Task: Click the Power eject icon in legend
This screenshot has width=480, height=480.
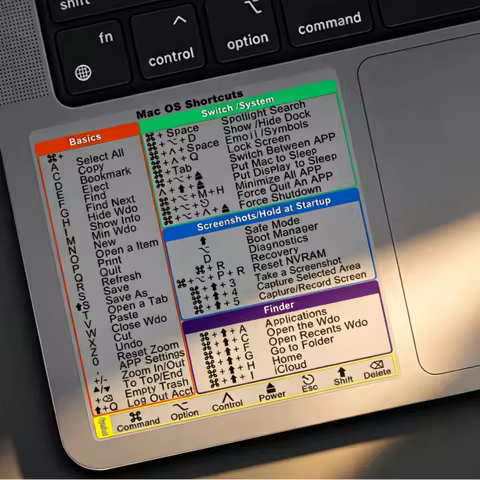Action: tap(271, 387)
